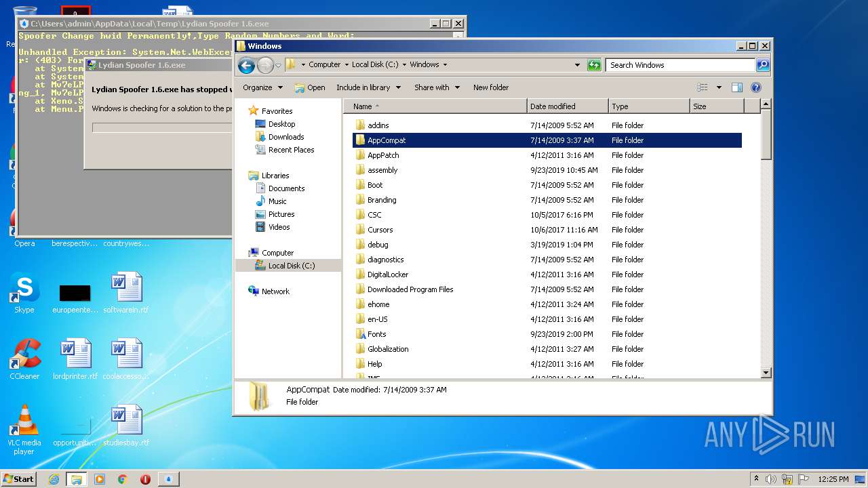Select Music library
Image resolution: width=868 pixels, height=488 pixels.
click(x=277, y=201)
